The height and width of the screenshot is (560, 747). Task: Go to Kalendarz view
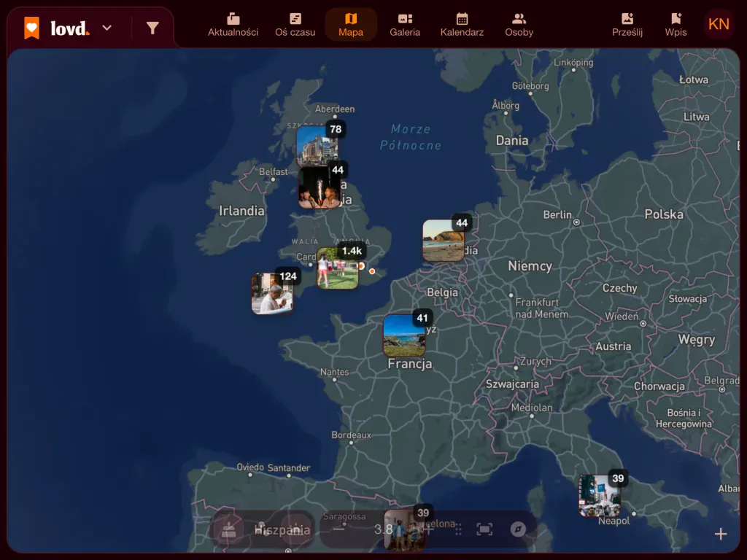click(462, 26)
